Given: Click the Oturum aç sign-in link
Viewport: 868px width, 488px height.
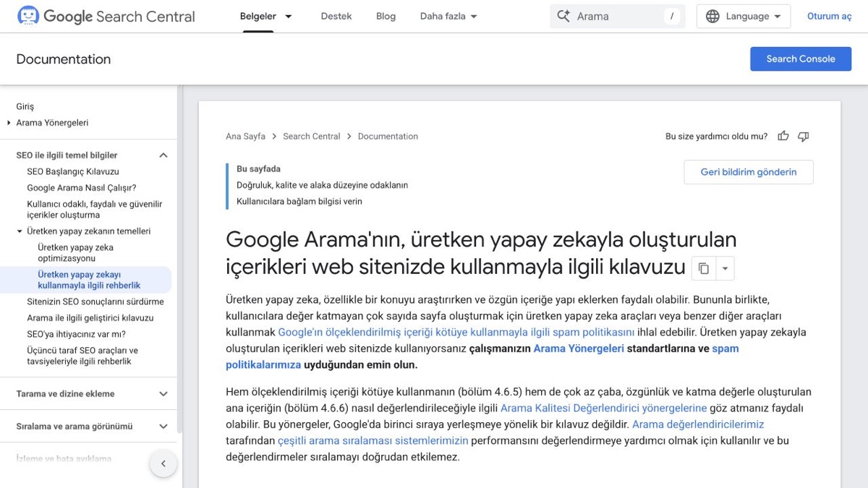Looking at the screenshot, I should tap(830, 16).
